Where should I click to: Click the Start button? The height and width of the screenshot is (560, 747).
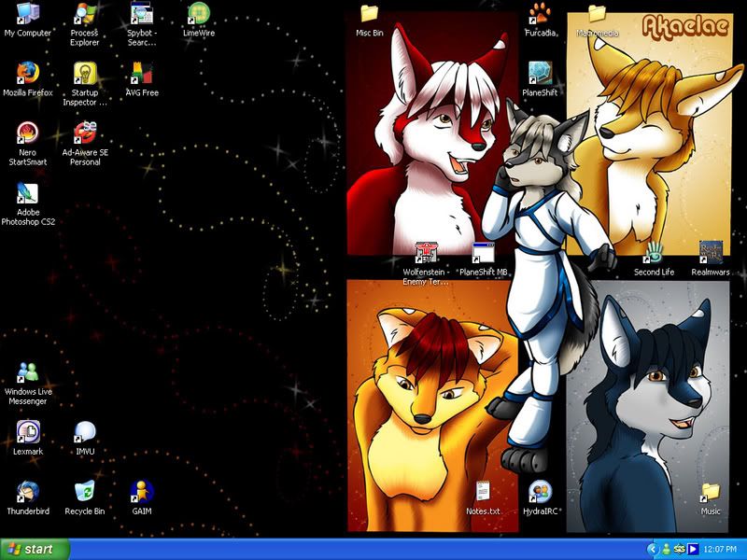[35, 549]
